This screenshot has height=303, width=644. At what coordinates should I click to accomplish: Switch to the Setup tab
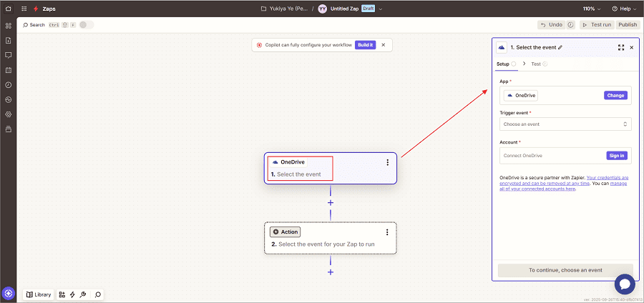tap(506, 64)
